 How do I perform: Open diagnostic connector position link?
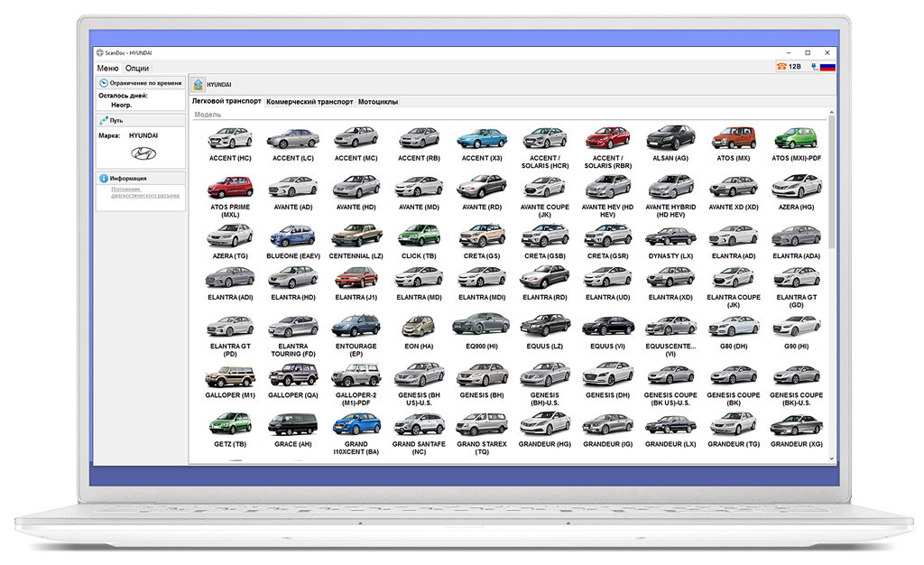[145, 192]
